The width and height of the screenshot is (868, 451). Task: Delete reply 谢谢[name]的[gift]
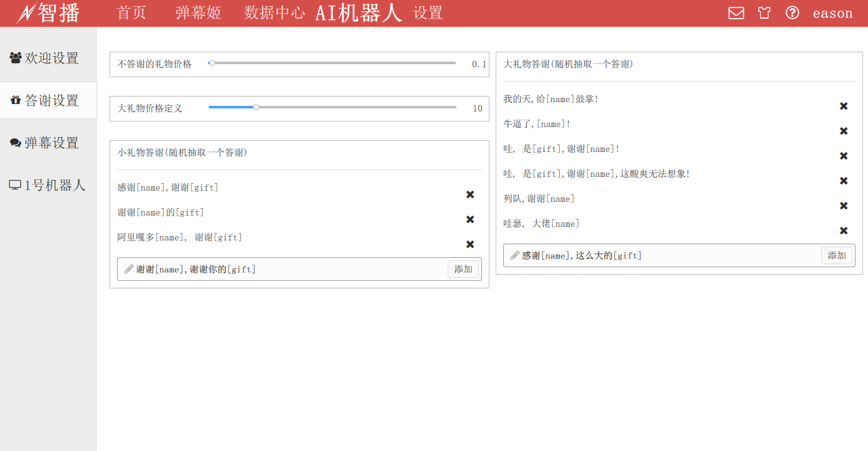pos(470,219)
